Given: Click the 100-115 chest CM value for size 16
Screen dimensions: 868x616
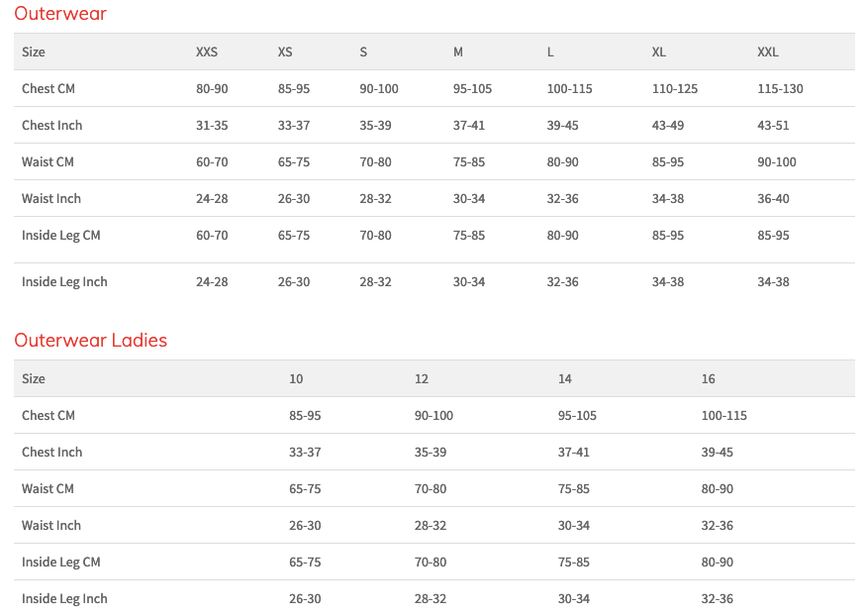Looking at the screenshot, I should tap(724, 416).
